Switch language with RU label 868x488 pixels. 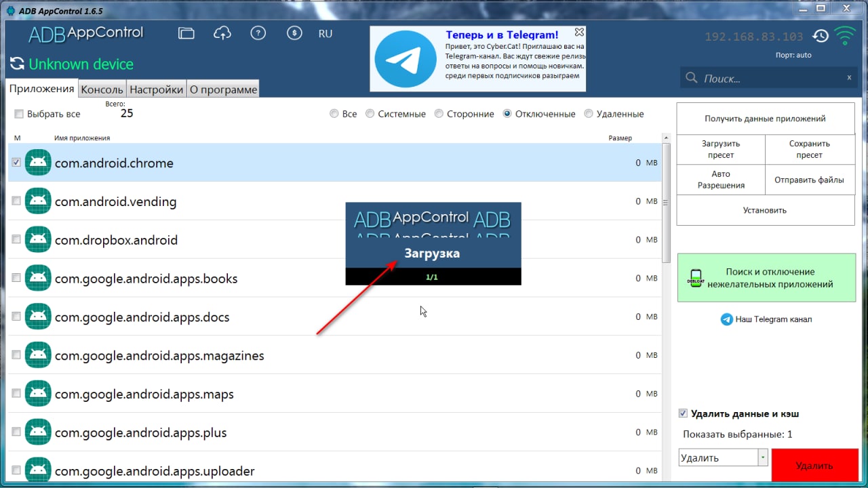tap(325, 33)
